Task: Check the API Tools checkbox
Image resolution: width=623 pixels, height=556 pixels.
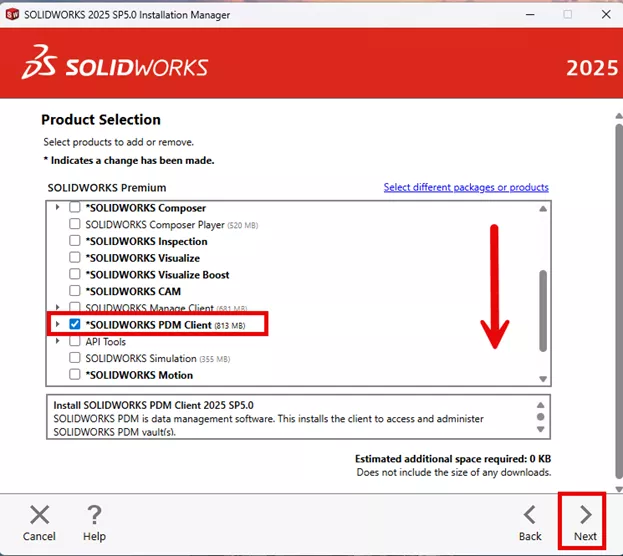Action: click(75, 341)
